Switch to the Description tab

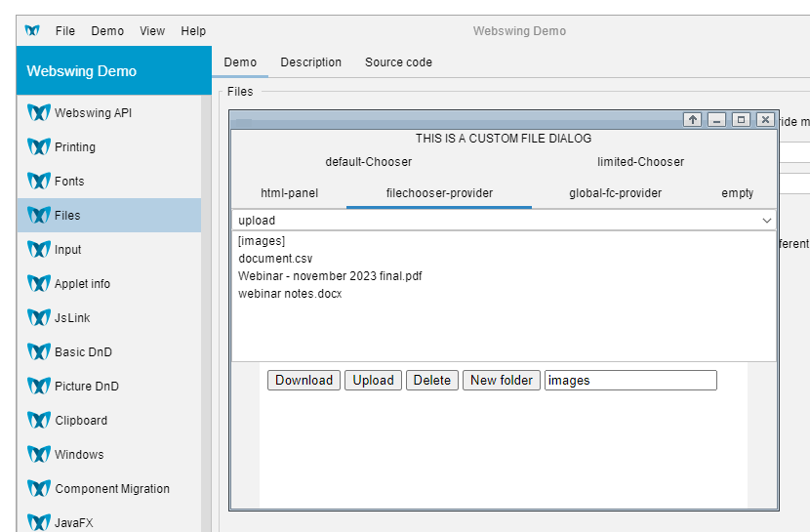tap(311, 61)
